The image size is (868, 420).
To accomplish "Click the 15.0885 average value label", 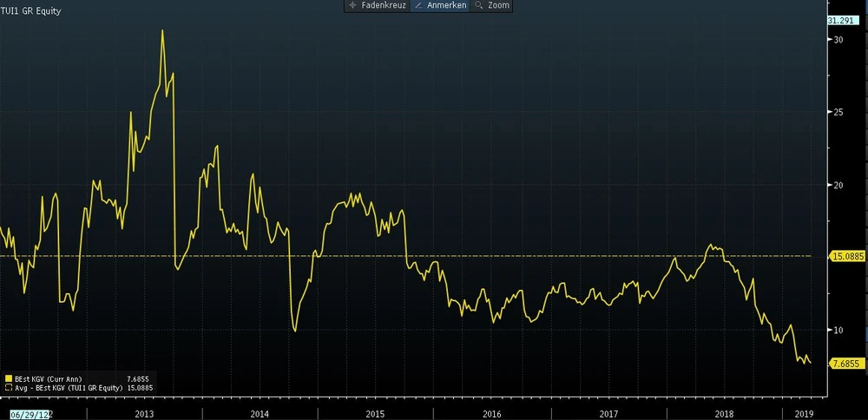I will [847, 257].
